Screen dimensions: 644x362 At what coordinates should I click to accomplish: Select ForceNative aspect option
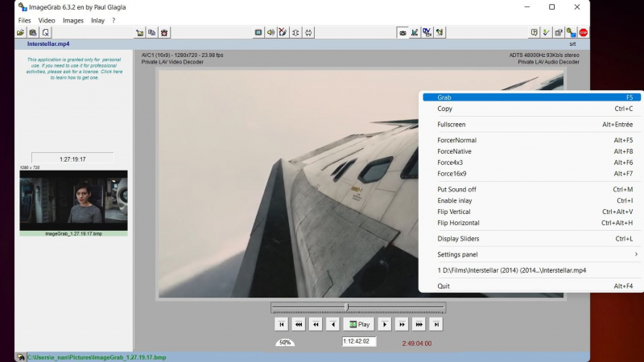coord(531,151)
